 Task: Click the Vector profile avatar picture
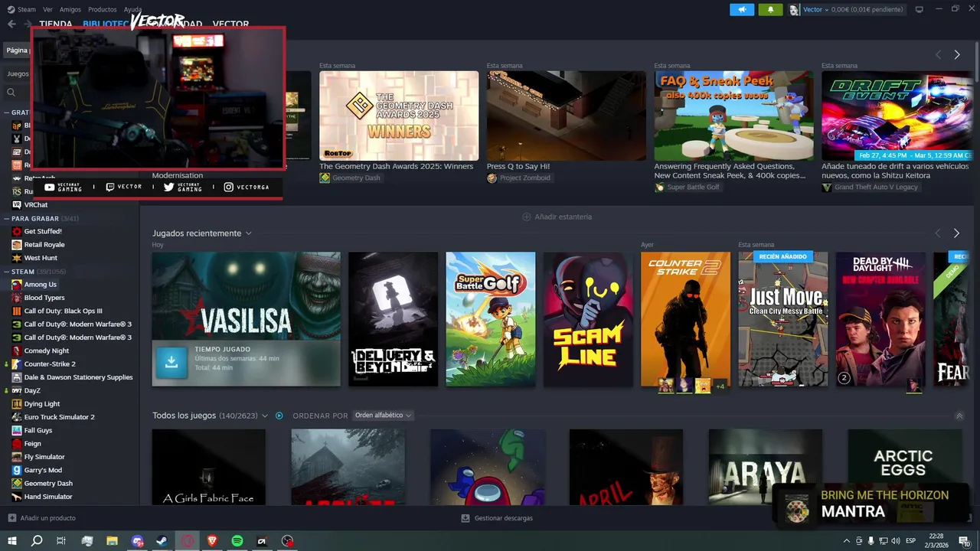click(x=795, y=9)
